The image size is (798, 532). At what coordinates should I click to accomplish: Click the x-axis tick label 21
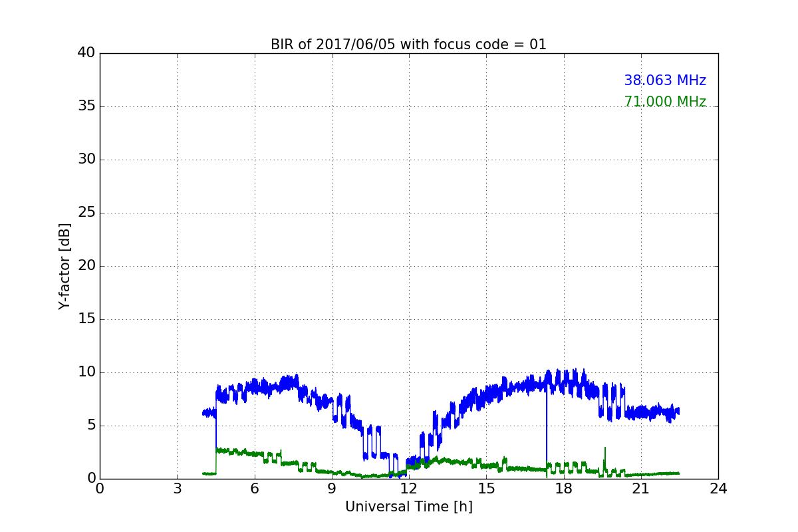[x=641, y=489]
